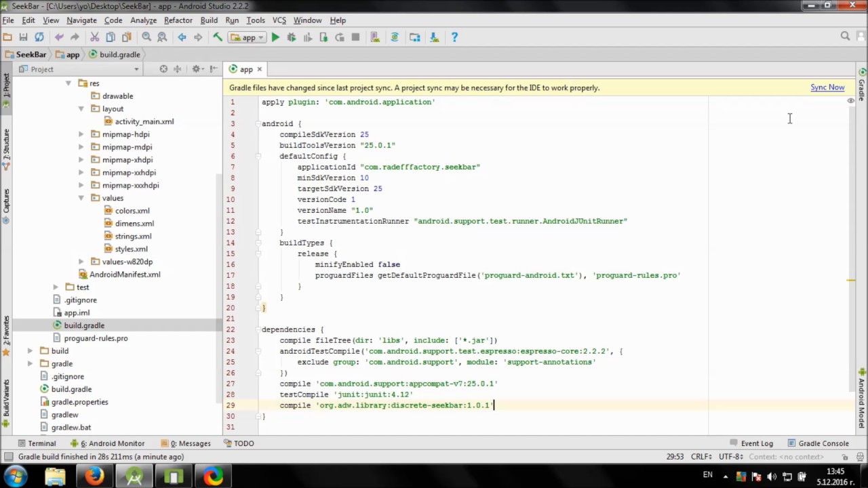Close the app editor tab
Image resolution: width=868 pixels, height=488 pixels.
[259, 69]
